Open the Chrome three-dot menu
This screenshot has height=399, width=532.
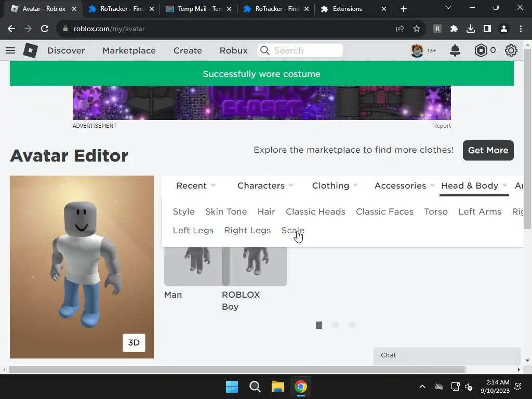[521, 29]
